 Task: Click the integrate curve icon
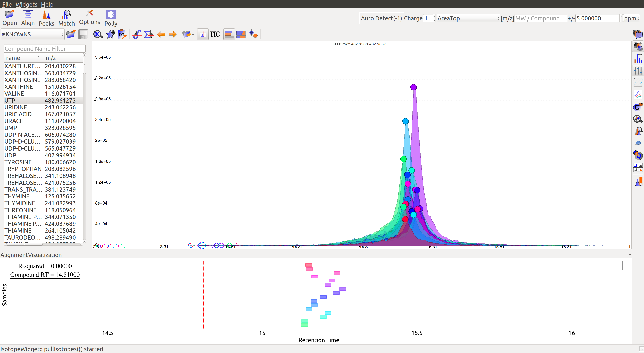(137, 34)
